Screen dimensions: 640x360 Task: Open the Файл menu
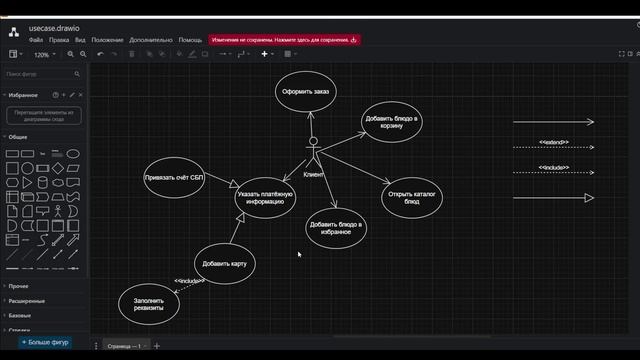tap(36, 40)
